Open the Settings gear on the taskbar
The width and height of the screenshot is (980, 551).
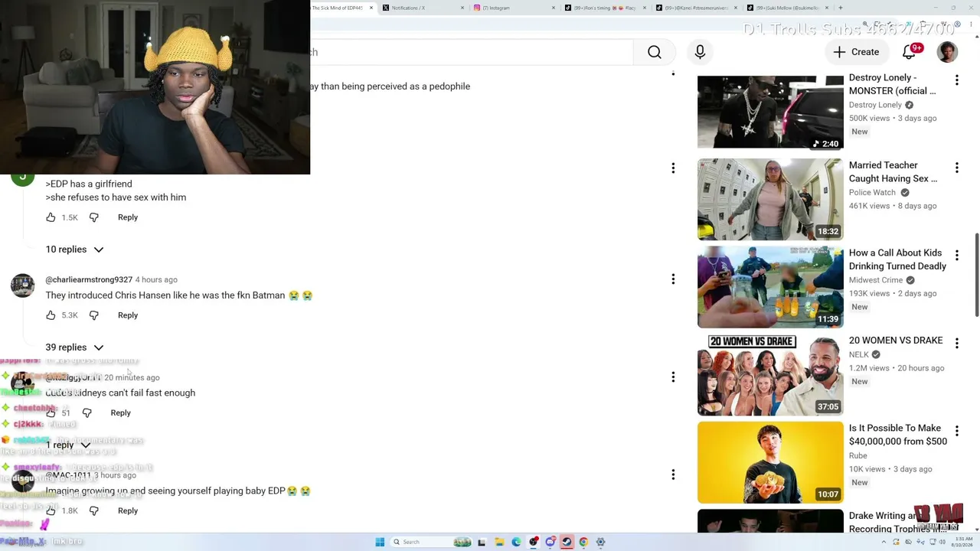(x=600, y=542)
